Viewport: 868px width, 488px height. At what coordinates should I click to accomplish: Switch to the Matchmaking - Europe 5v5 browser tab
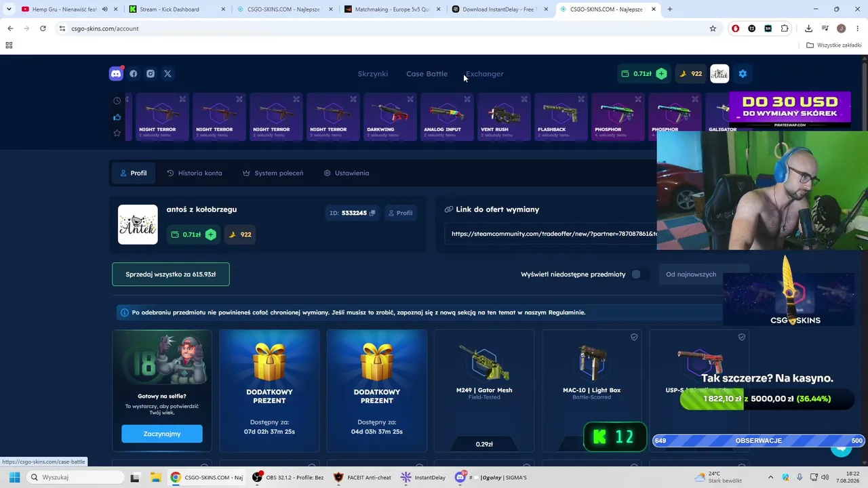point(392,9)
